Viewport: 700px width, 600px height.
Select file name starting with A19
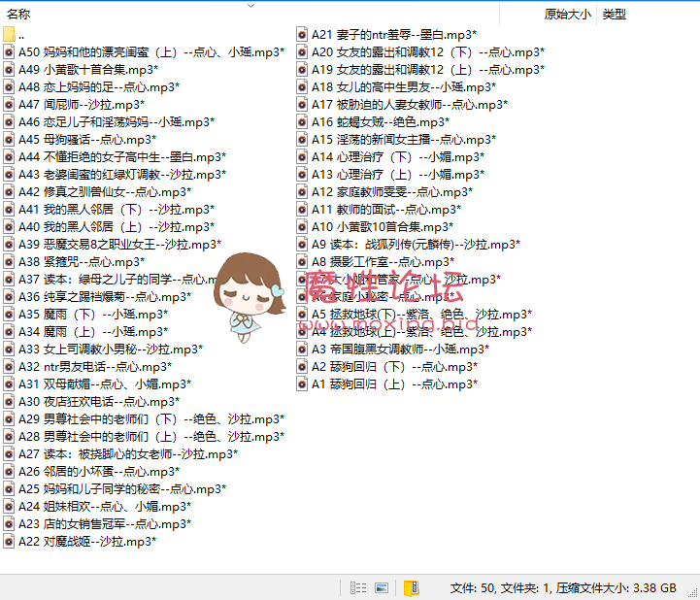point(428,70)
